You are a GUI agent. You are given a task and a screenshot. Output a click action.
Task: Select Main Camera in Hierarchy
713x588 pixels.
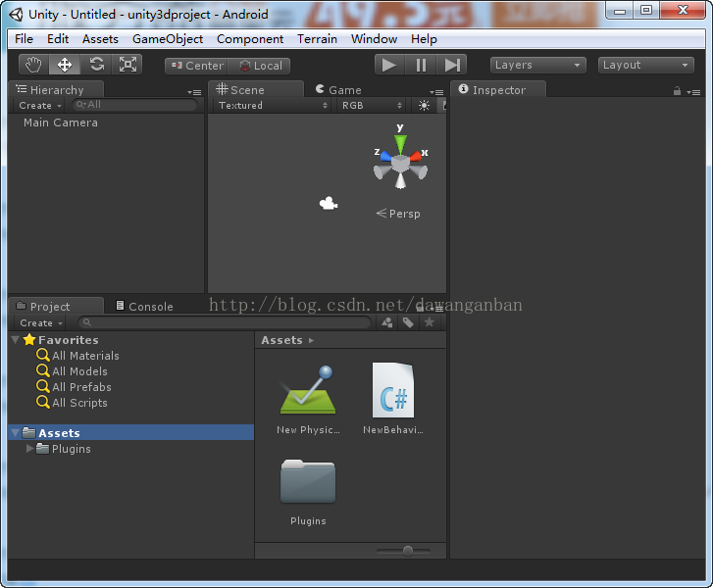61,122
